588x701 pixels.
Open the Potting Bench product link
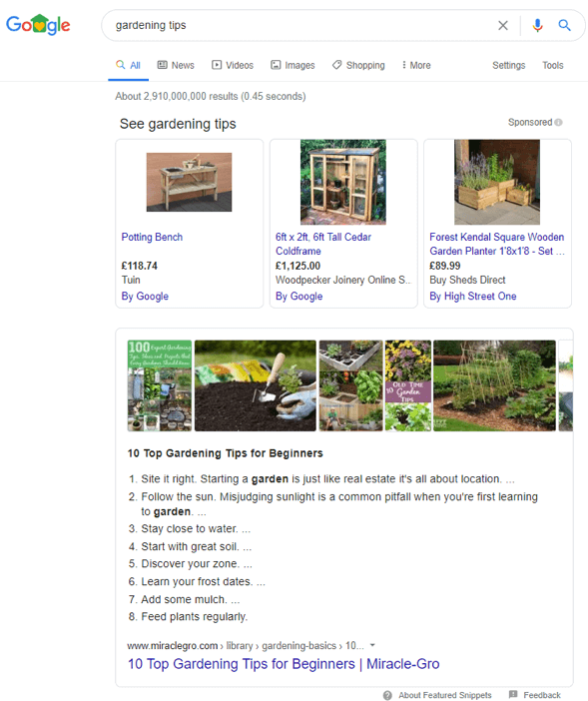[x=152, y=237]
